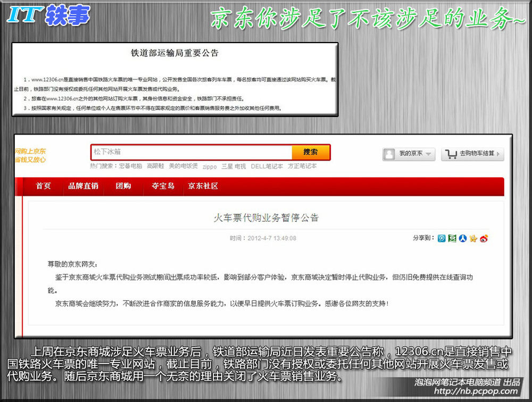The width and height of the screenshot is (532, 402).
Task: Go to the 首页 tab
Action: point(43,186)
